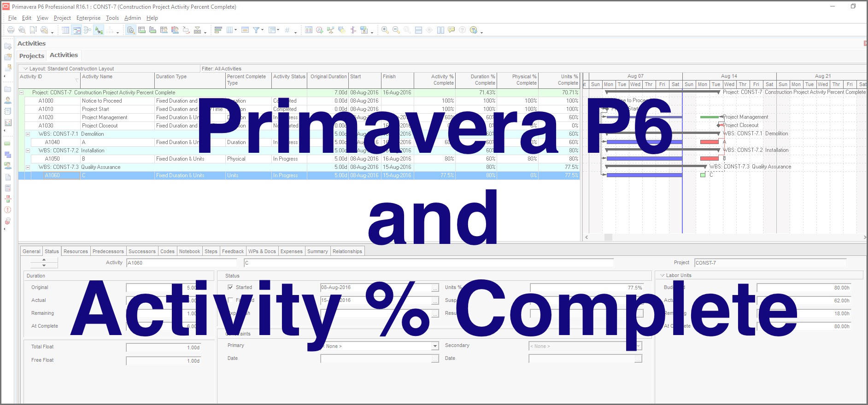Screen dimensions: 868x405
Task: Click the Gantt chart horizontal scrollbar thumb
Action: click(x=608, y=237)
